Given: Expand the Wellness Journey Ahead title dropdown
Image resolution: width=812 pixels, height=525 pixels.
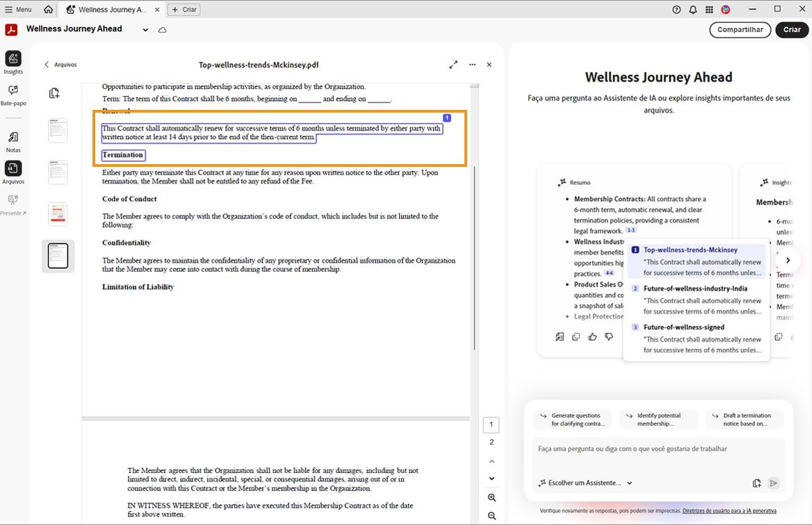Looking at the screenshot, I should [x=145, y=31].
